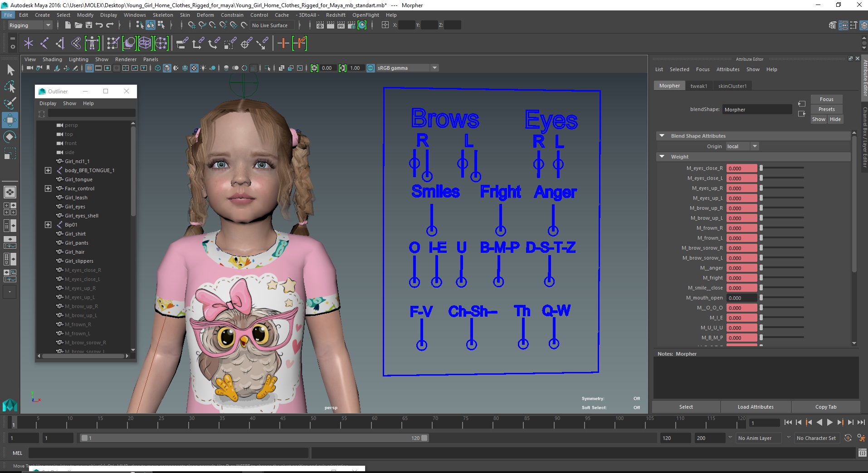
Task: Click the open scene folder icon
Action: [x=78, y=25]
